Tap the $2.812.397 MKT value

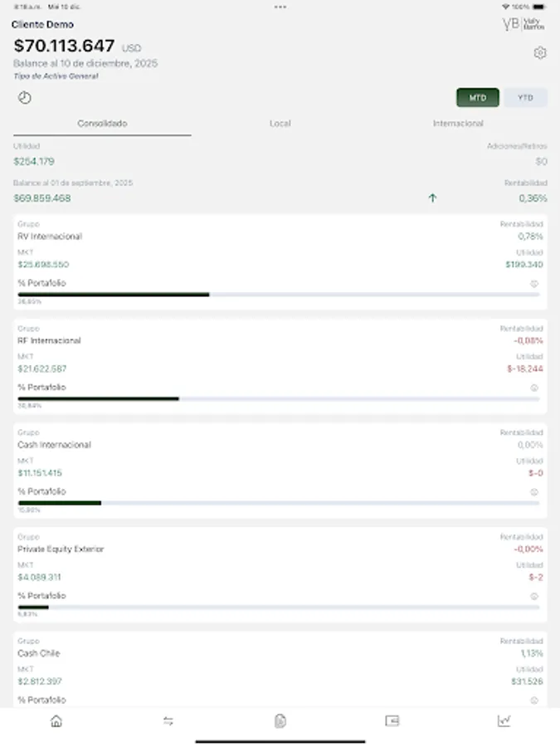point(40,681)
